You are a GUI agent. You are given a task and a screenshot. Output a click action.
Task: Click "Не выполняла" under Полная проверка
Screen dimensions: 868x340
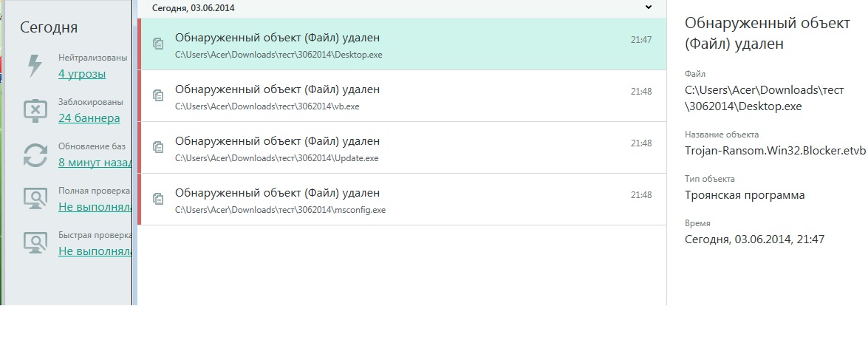point(95,207)
